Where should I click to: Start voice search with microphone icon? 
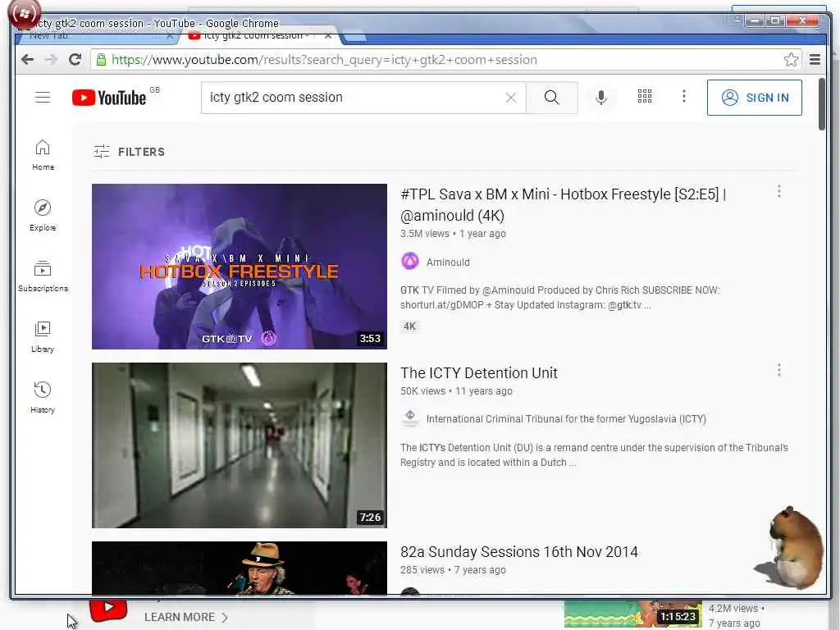(x=601, y=98)
